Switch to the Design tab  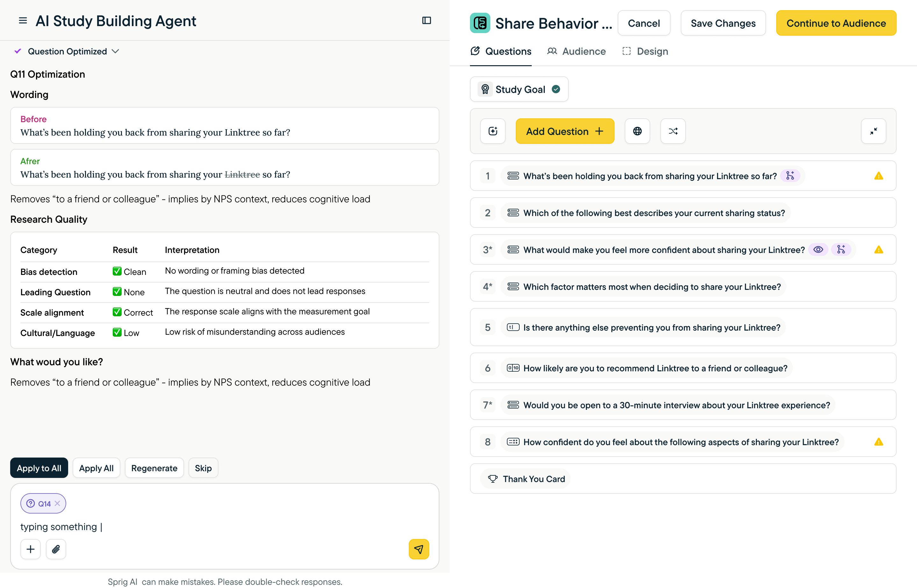click(x=645, y=51)
